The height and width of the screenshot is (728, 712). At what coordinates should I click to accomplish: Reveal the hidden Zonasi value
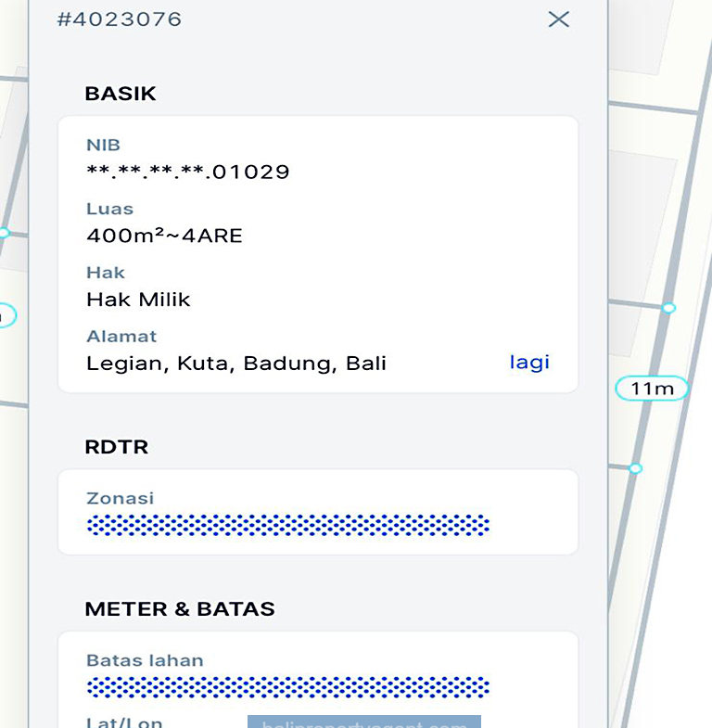click(x=287, y=525)
